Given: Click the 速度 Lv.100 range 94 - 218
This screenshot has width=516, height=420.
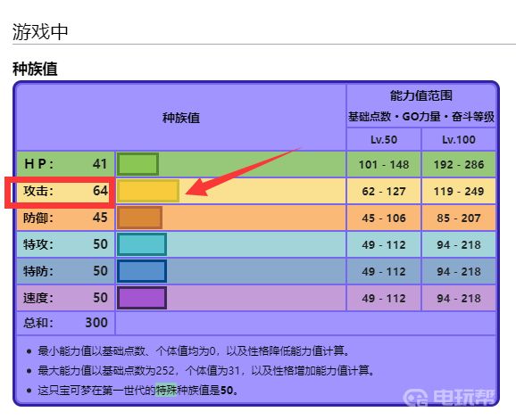Looking at the screenshot, I should pos(459,299).
